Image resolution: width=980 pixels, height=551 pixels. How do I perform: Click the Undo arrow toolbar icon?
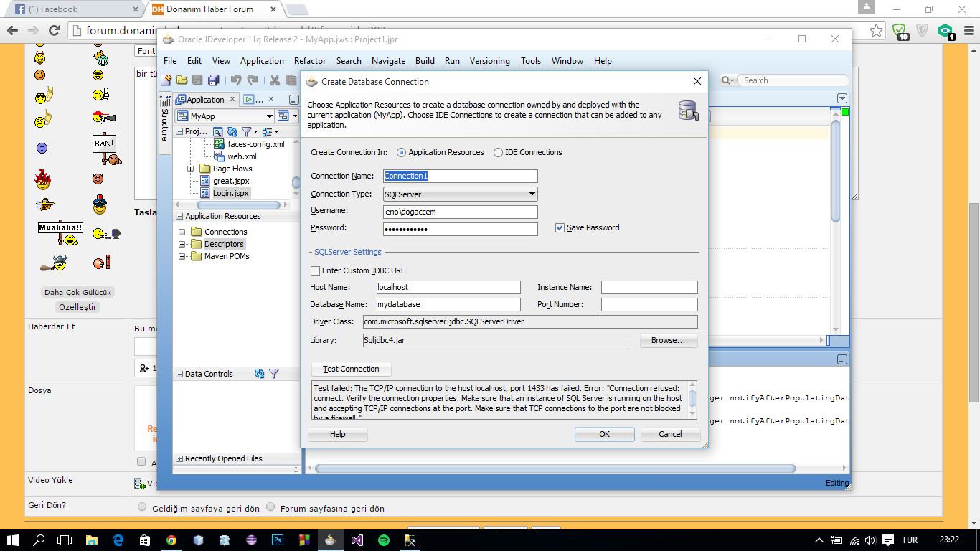click(x=236, y=80)
